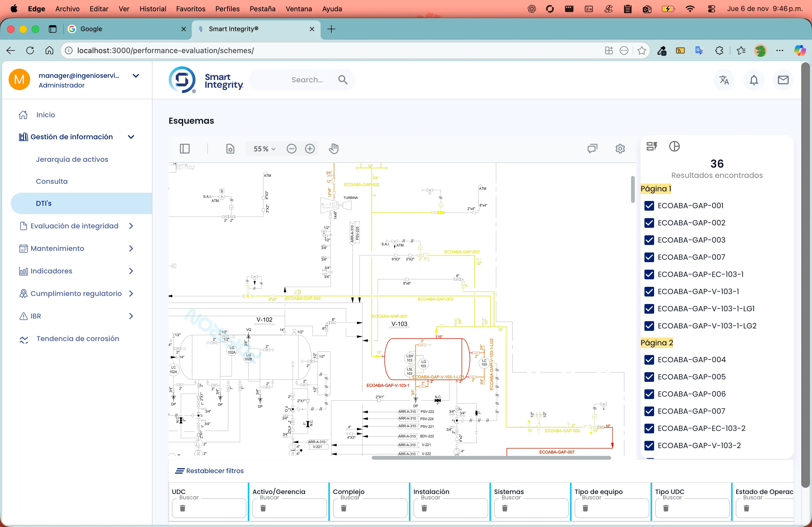Open notifications bell icon

tap(754, 80)
